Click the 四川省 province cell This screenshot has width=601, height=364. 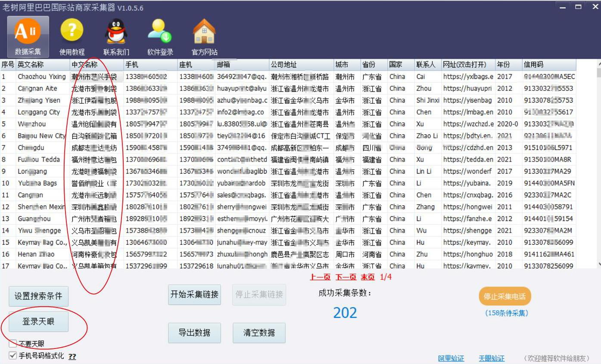click(374, 148)
